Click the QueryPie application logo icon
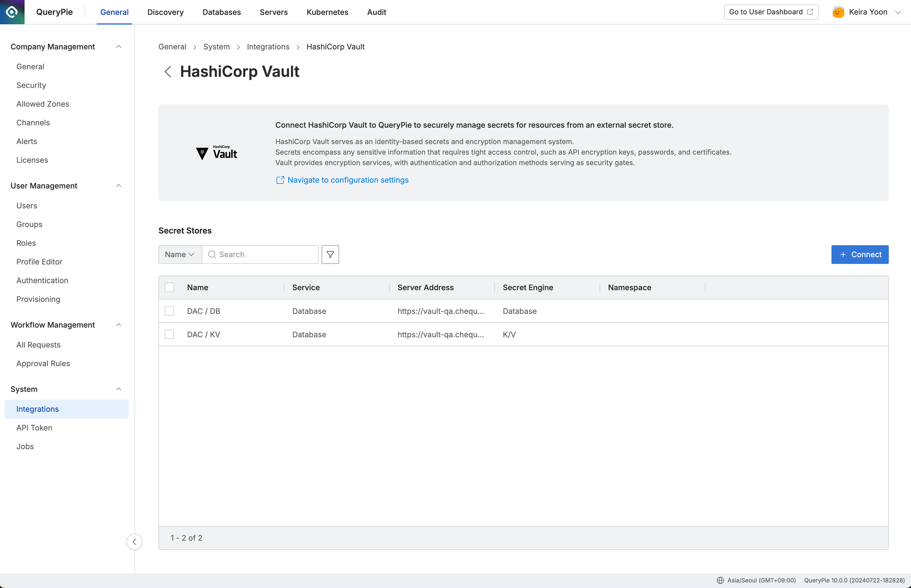Viewport: 911px width, 588px height. pos(12,12)
